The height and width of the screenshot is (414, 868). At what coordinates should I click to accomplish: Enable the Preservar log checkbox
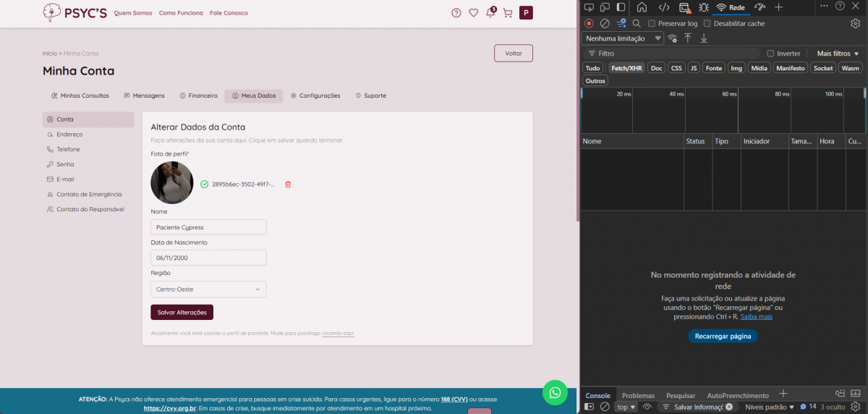click(652, 23)
